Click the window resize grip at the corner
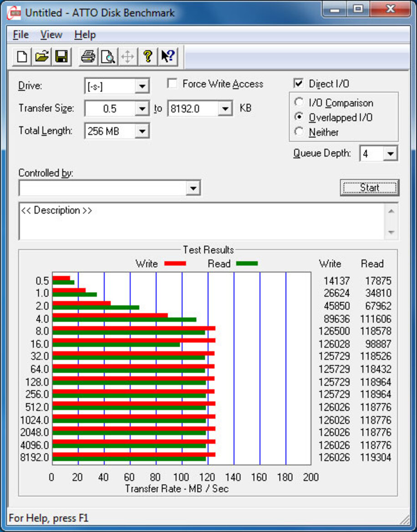The image size is (417, 532). (404, 519)
